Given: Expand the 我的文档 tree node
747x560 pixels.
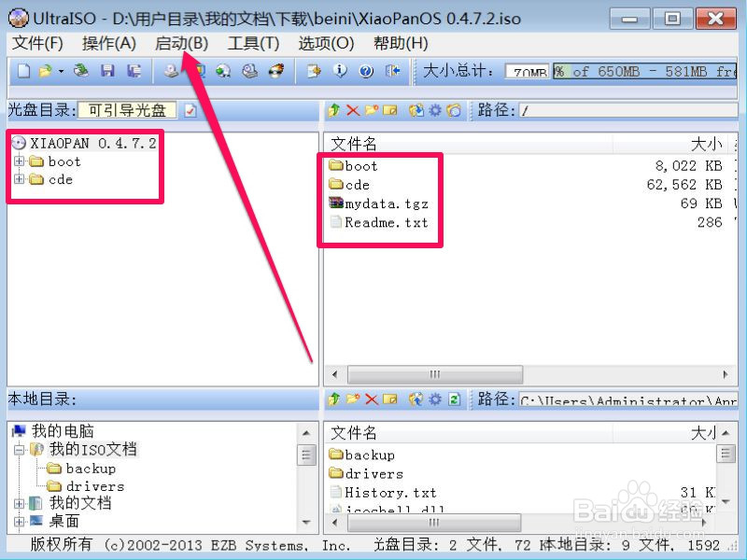Looking at the screenshot, I should pos(19,503).
